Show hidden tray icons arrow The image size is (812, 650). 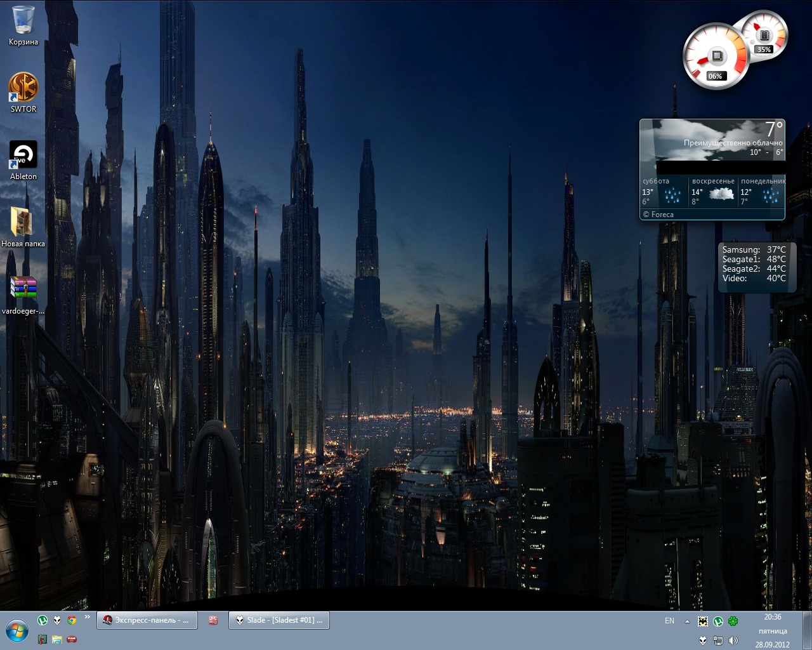[x=687, y=621]
